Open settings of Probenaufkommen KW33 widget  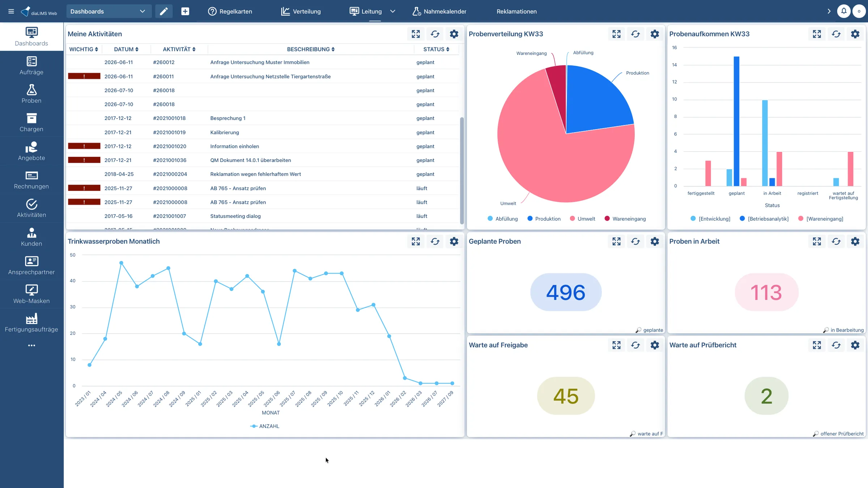[x=855, y=34]
